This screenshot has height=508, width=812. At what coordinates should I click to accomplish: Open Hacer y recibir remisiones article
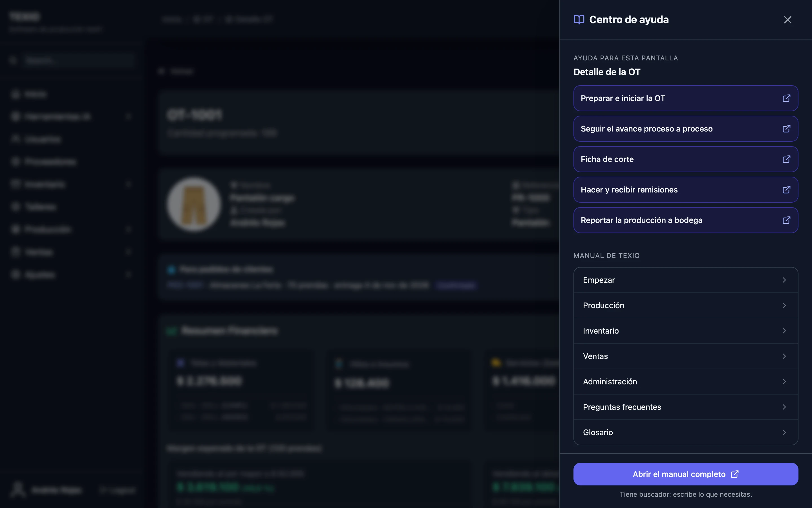point(685,190)
